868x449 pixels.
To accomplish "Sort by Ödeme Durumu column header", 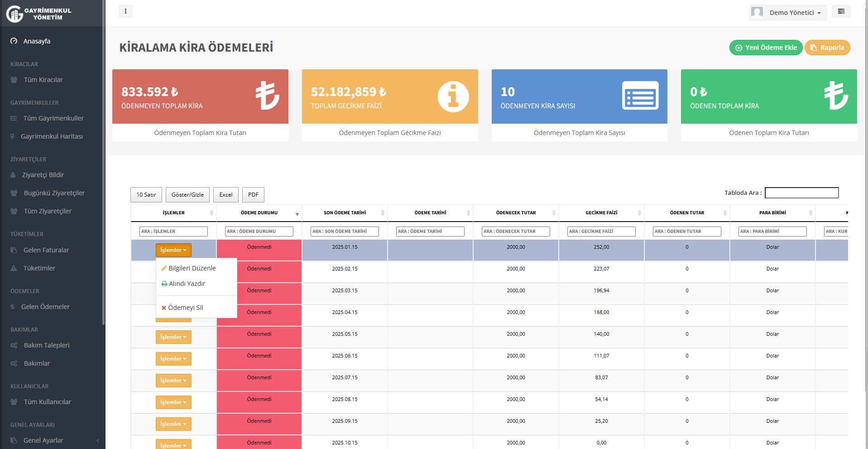I will pos(259,212).
